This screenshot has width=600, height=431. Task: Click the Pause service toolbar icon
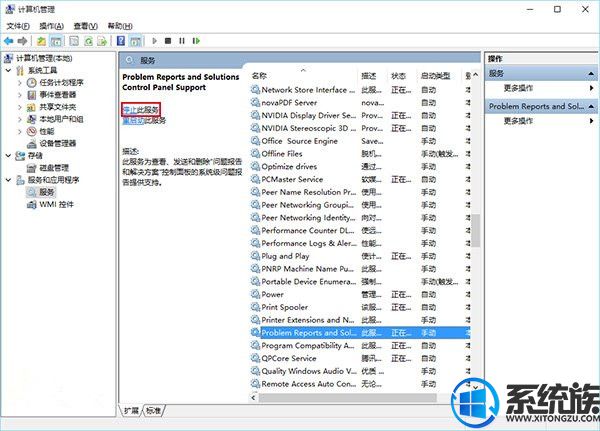tap(182, 41)
